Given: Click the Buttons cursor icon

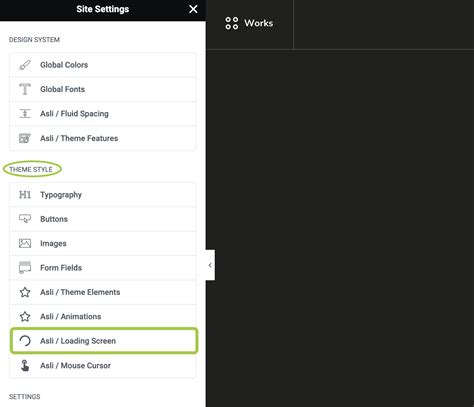Looking at the screenshot, I should (x=25, y=219).
